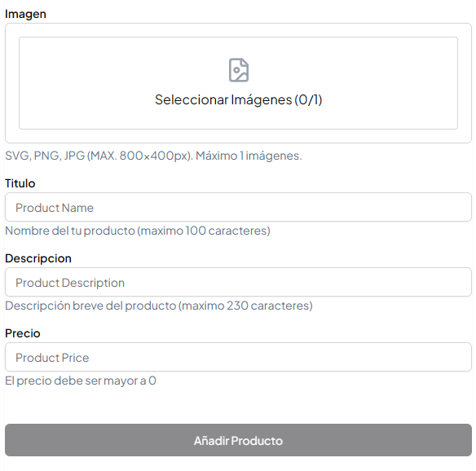Click the Imagen field label
The image size is (476, 471).
25,14
